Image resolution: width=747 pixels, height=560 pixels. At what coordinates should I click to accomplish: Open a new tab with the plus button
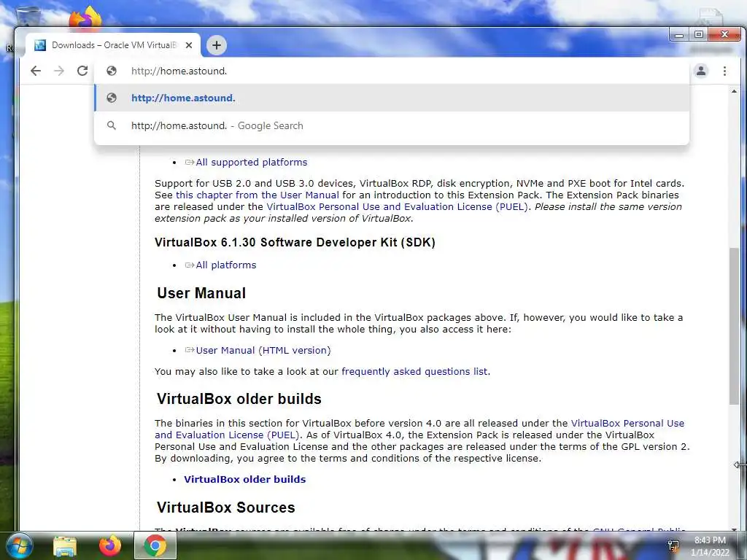217,45
